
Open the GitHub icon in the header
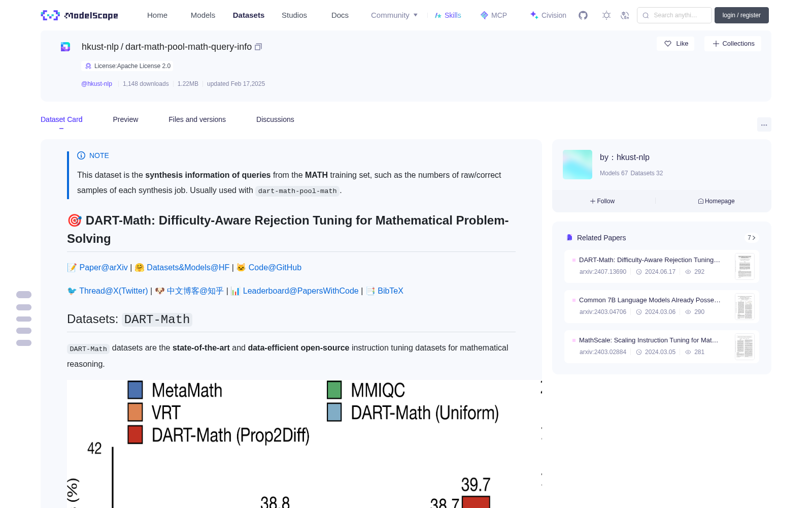tap(583, 15)
